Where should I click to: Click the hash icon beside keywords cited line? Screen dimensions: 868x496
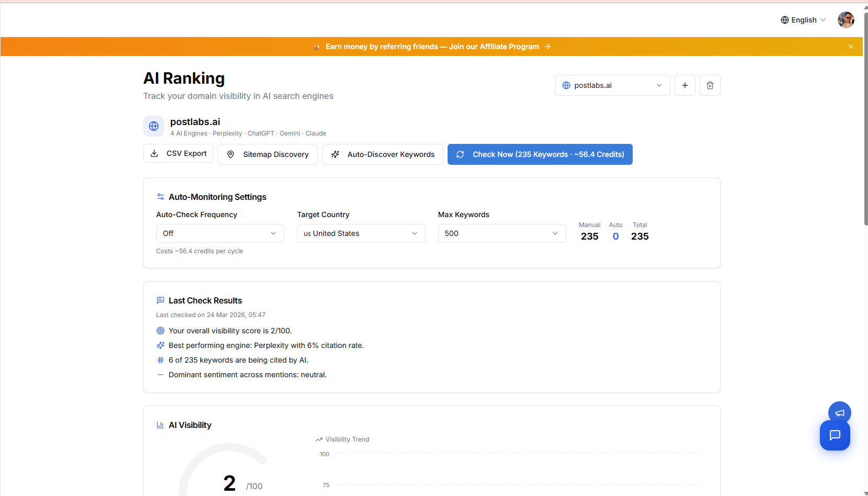pos(161,360)
